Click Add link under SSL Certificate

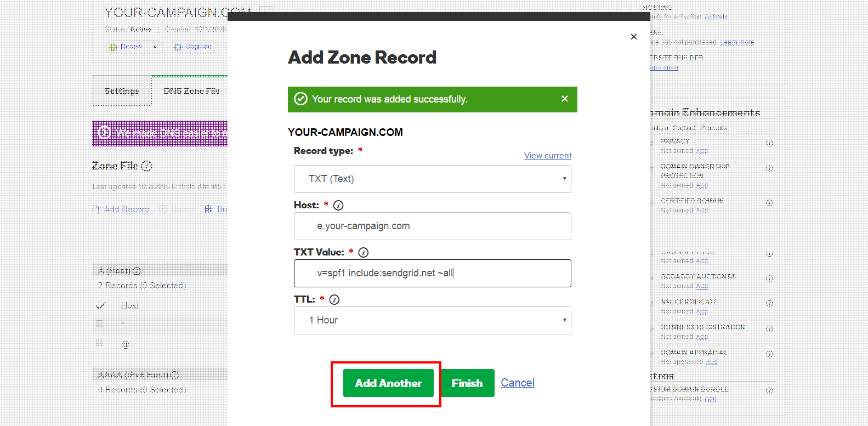coord(702,311)
